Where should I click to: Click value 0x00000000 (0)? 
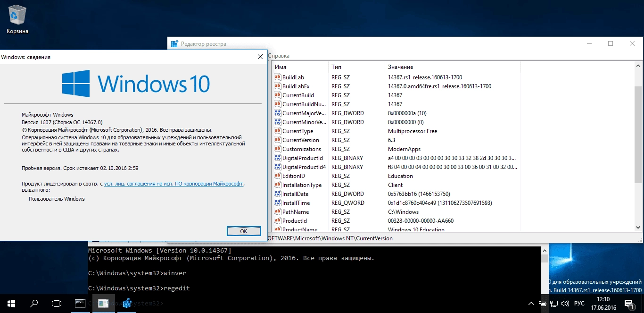[405, 122]
